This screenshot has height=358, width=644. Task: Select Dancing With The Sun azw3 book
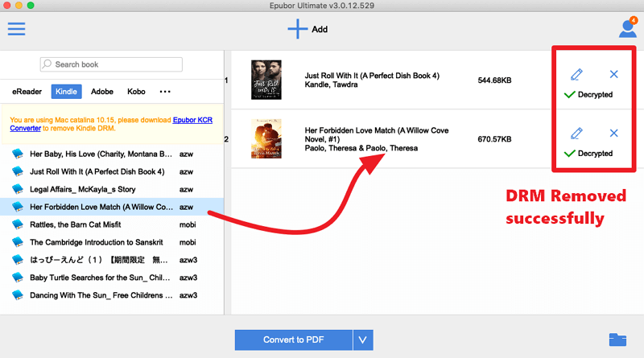coord(112,295)
